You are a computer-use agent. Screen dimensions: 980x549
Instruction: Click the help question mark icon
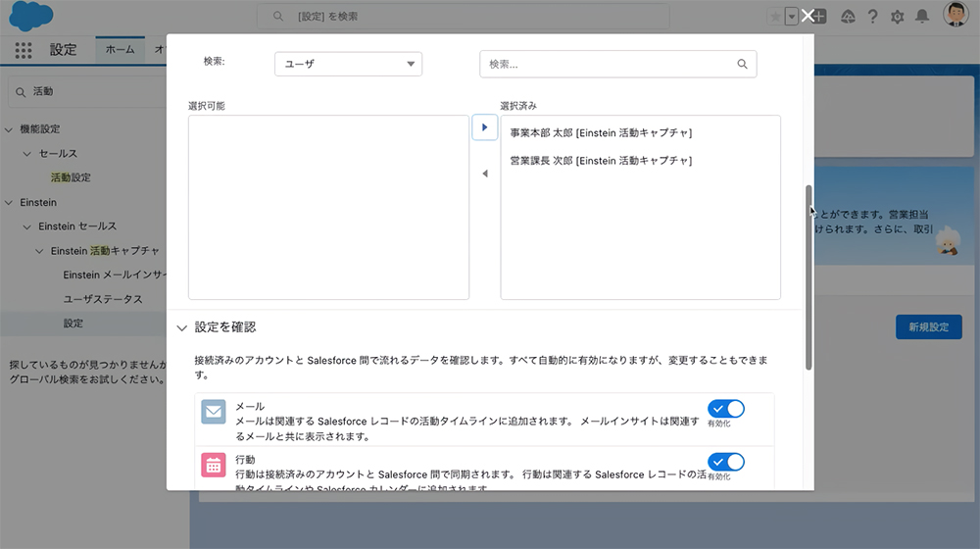[872, 17]
